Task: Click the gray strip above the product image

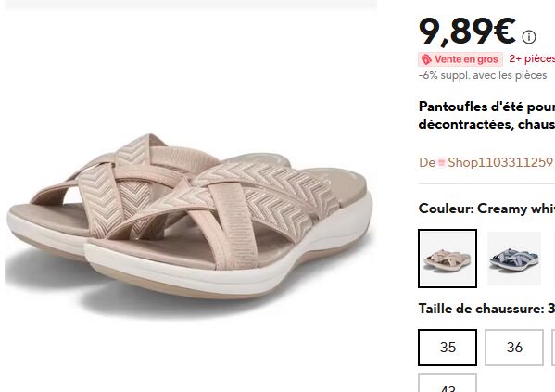Action: 191,4
